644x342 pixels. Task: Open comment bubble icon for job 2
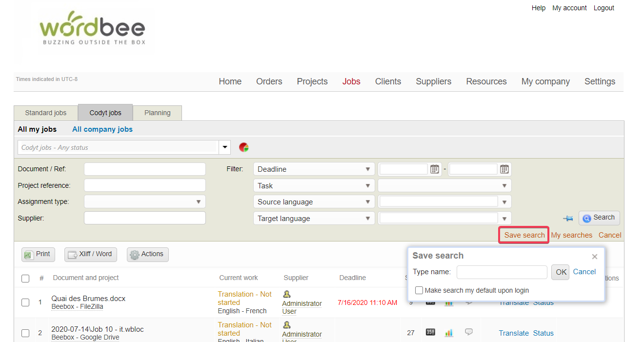pyautogui.click(x=469, y=332)
